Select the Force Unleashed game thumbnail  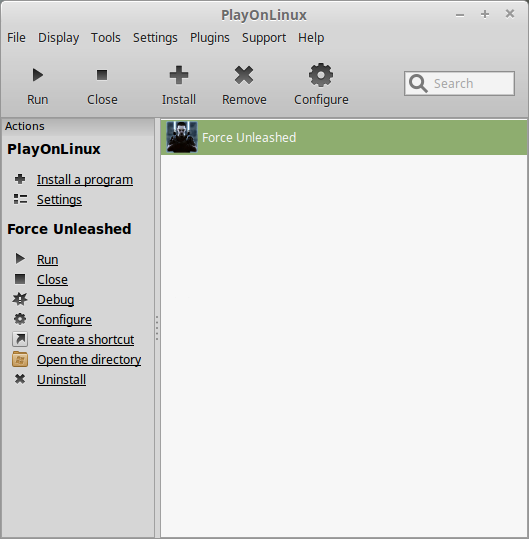[x=182, y=137]
